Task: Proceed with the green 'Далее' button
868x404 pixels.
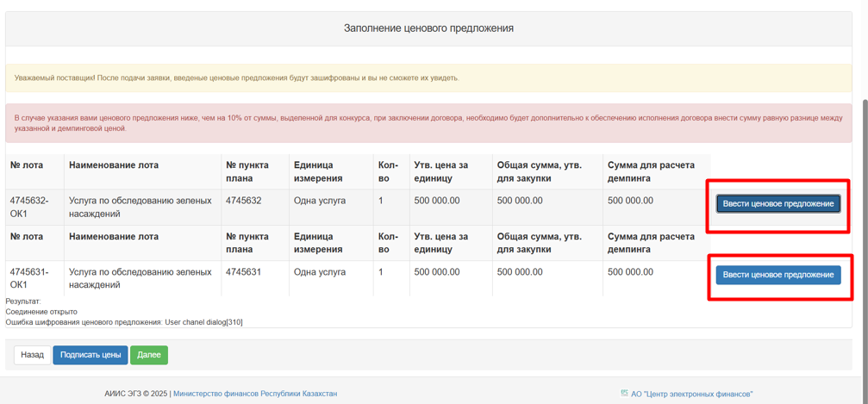Action: [149, 355]
